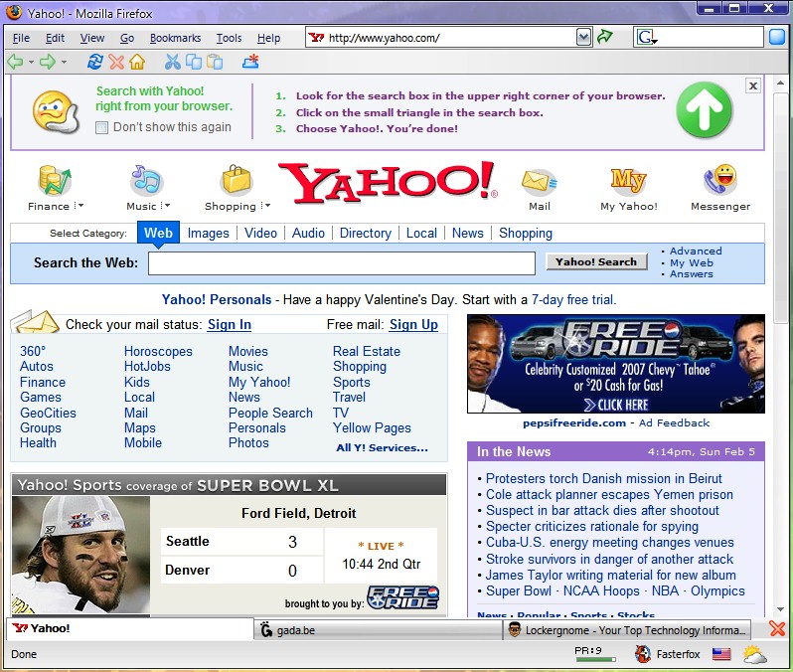Open the address bar URL dropdown

click(x=584, y=37)
